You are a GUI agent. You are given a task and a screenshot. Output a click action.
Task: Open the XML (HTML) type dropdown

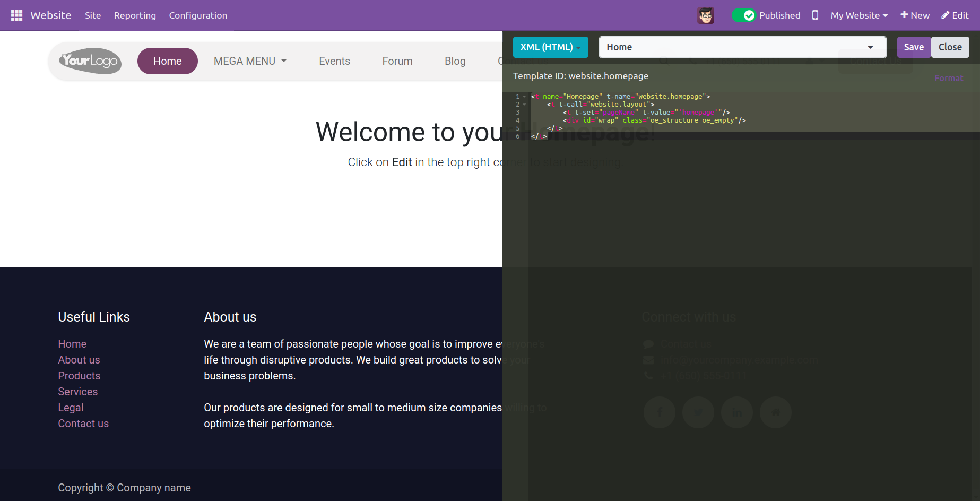point(550,47)
